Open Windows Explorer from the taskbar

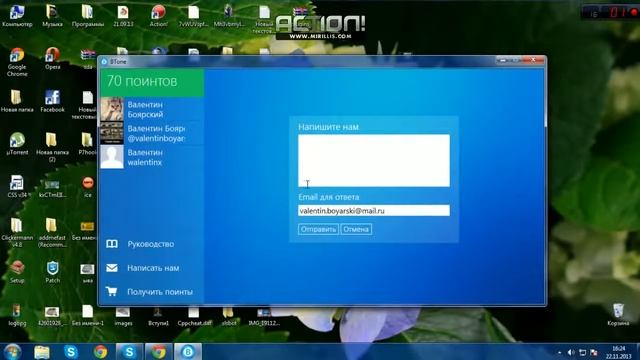click(42, 352)
